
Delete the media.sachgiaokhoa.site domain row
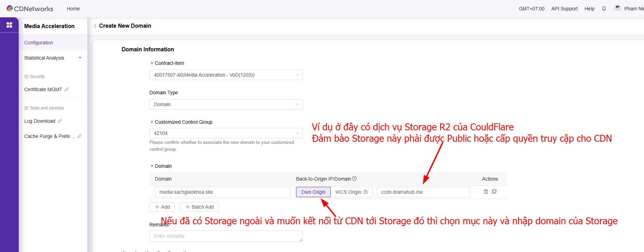[x=486, y=192]
